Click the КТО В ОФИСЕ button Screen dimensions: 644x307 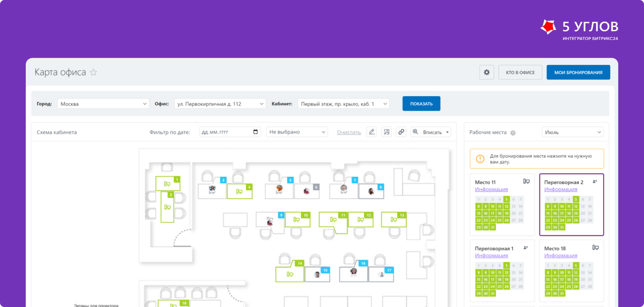(520, 72)
